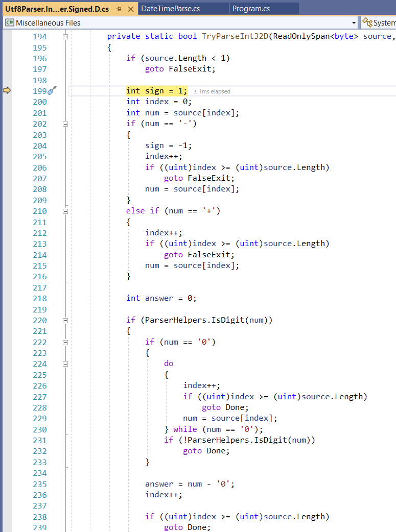396x532 pixels.
Task: Click the TryParseInt32D method name
Action: point(235,36)
